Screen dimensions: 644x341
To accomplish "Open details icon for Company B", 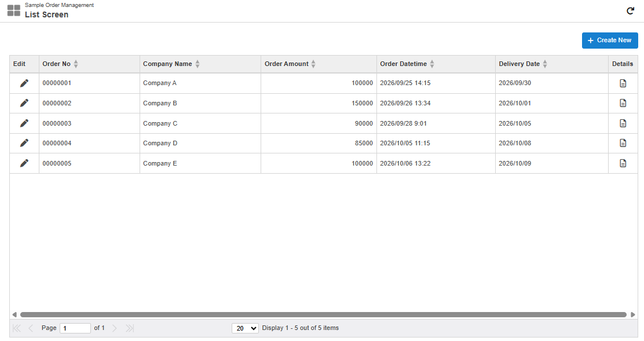I will tap(623, 103).
